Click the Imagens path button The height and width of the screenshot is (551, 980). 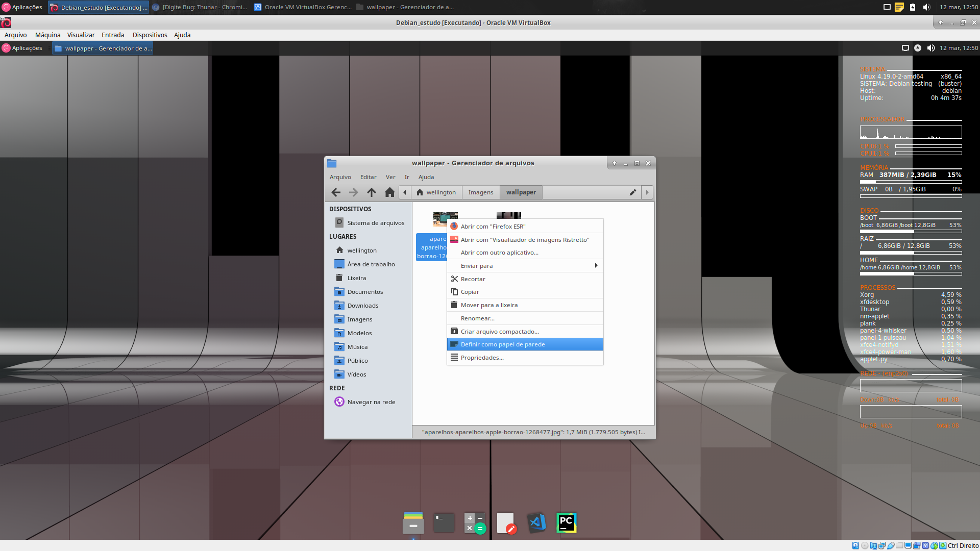[480, 192]
